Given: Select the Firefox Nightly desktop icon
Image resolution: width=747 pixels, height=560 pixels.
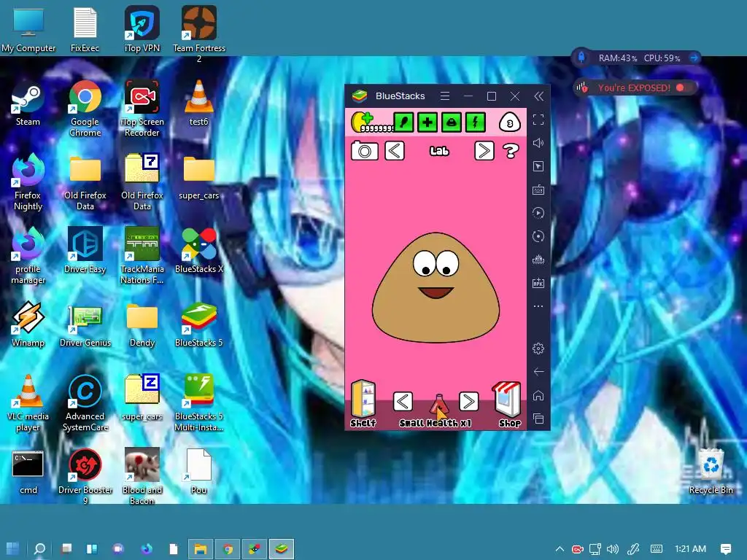Looking at the screenshot, I should click(x=28, y=182).
